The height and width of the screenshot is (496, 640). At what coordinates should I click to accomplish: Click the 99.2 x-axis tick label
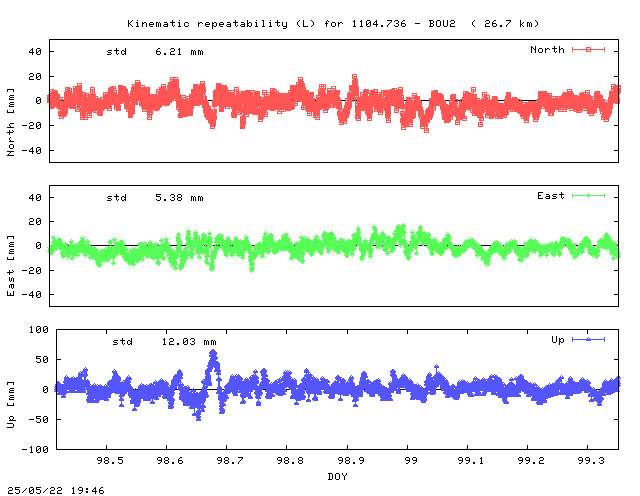[531, 461]
